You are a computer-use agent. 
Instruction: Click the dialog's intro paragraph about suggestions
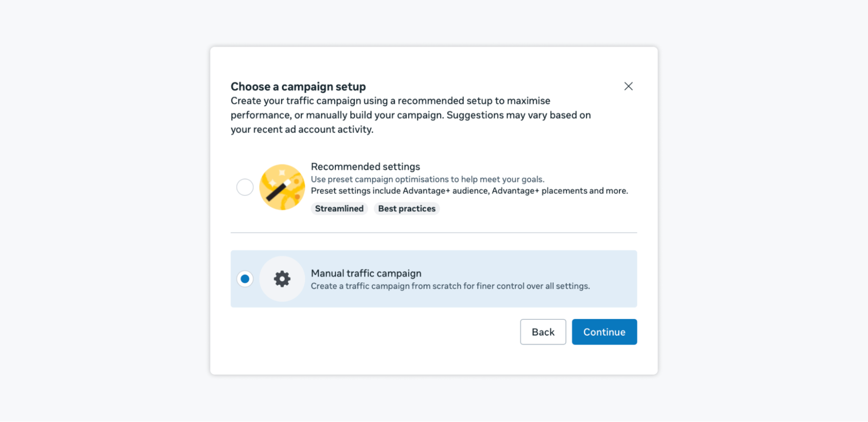410,115
